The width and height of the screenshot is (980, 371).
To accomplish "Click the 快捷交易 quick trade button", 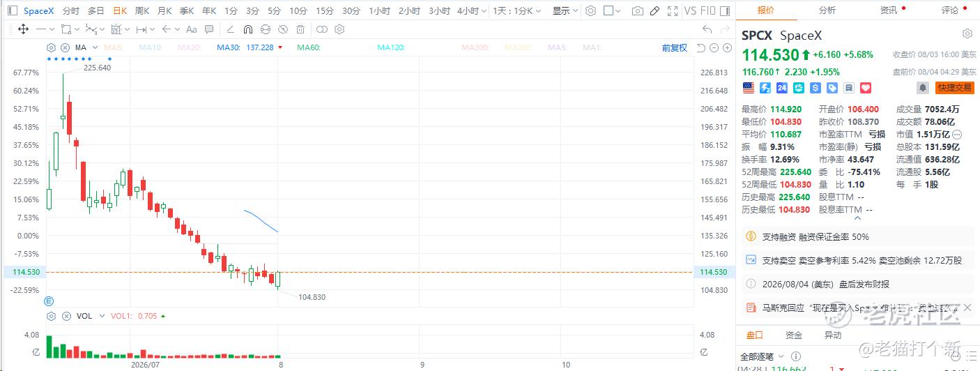I will click(x=955, y=88).
